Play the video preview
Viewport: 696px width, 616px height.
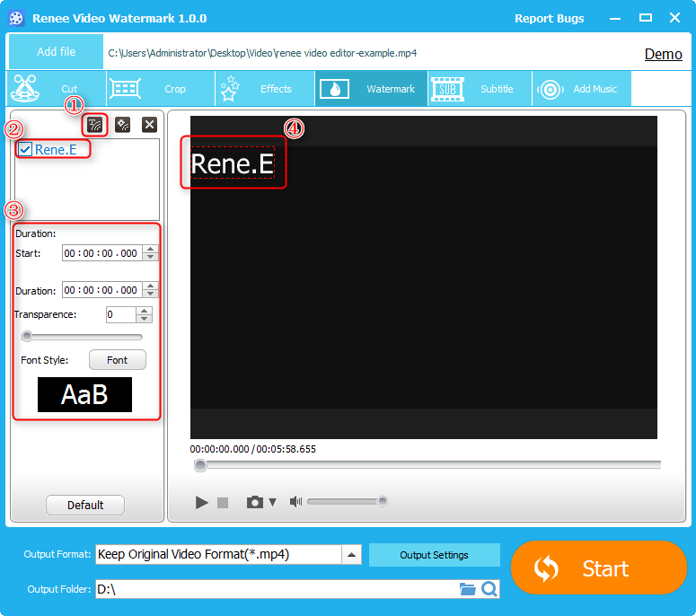coord(201,502)
